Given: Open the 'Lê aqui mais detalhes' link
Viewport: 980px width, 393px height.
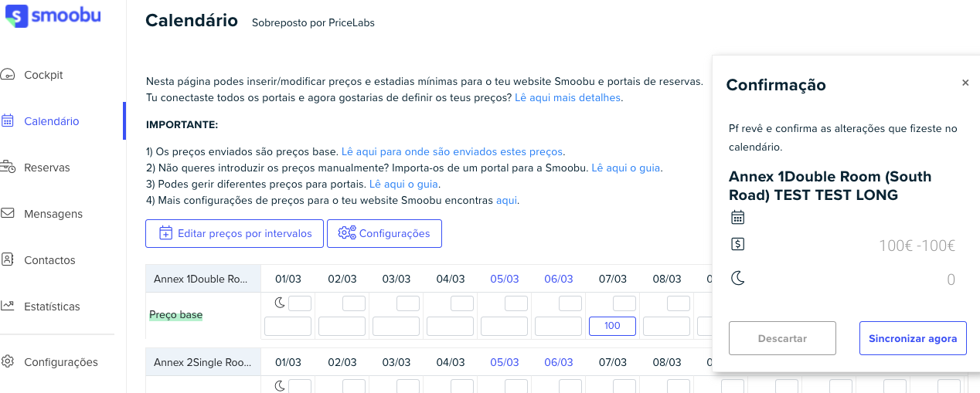Looking at the screenshot, I should [568, 98].
